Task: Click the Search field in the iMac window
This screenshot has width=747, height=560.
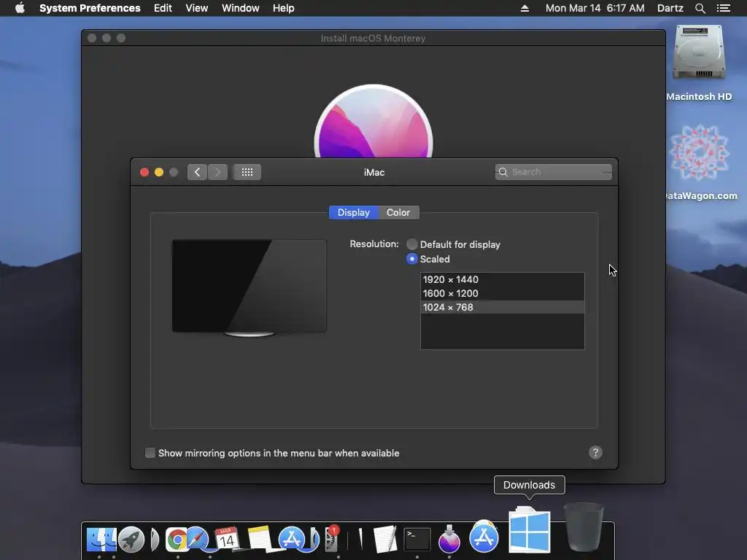Action: (554, 172)
